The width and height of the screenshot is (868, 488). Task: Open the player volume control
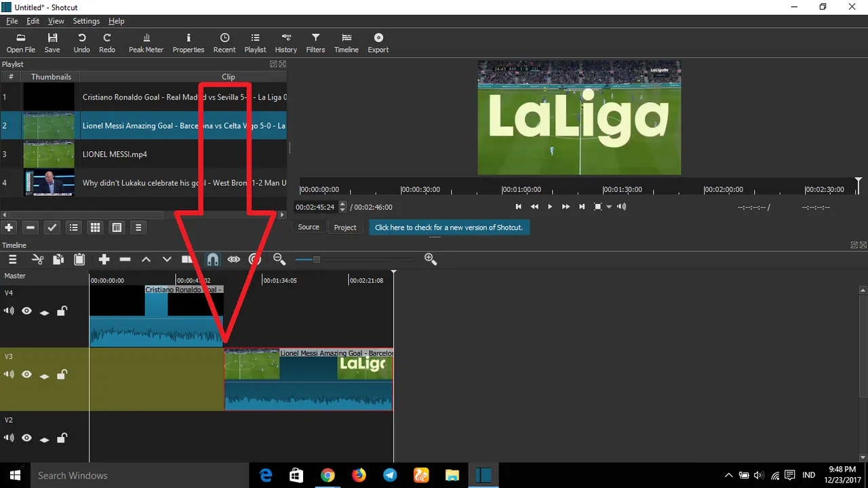pyautogui.click(x=622, y=207)
